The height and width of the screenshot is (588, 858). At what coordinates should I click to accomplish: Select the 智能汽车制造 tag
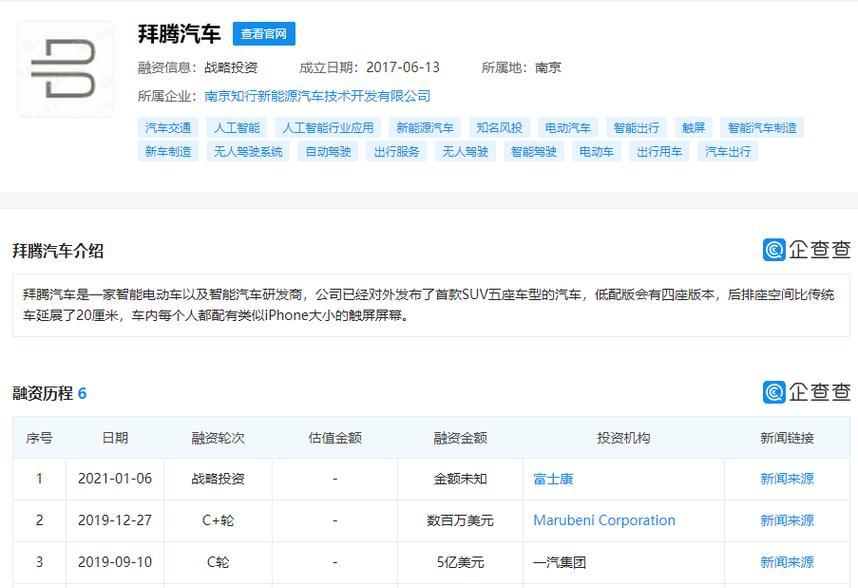762,127
